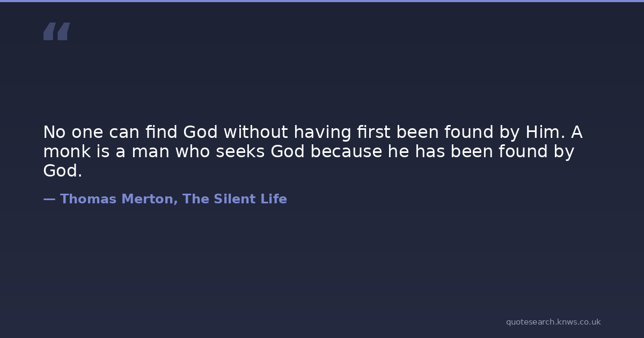This screenshot has height=338, width=644.
Task: Click the final word "God." on the last line
Action: [x=63, y=171]
